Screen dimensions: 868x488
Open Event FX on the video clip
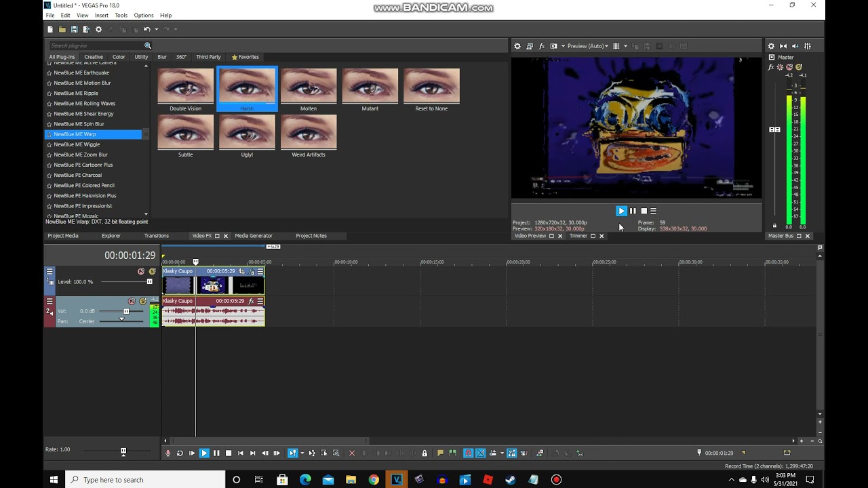[x=252, y=271]
